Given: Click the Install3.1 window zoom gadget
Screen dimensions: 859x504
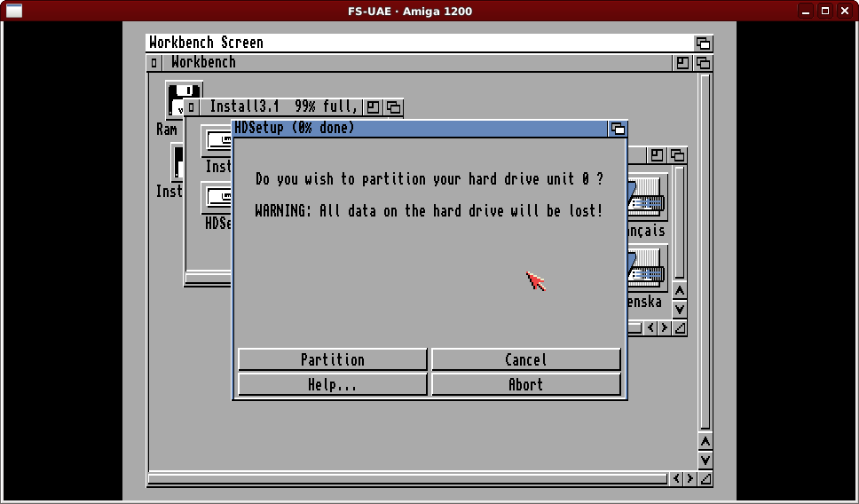Looking at the screenshot, I should tap(374, 107).
